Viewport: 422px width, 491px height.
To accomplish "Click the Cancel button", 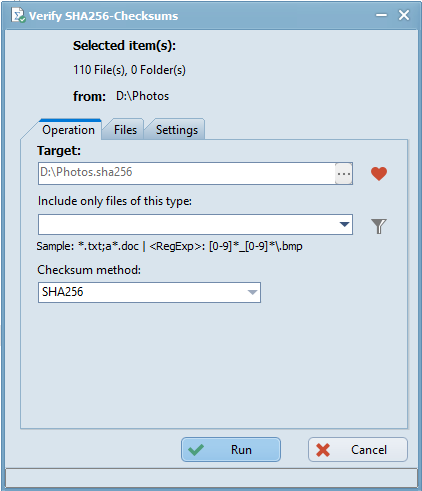I will pos(358,450).
